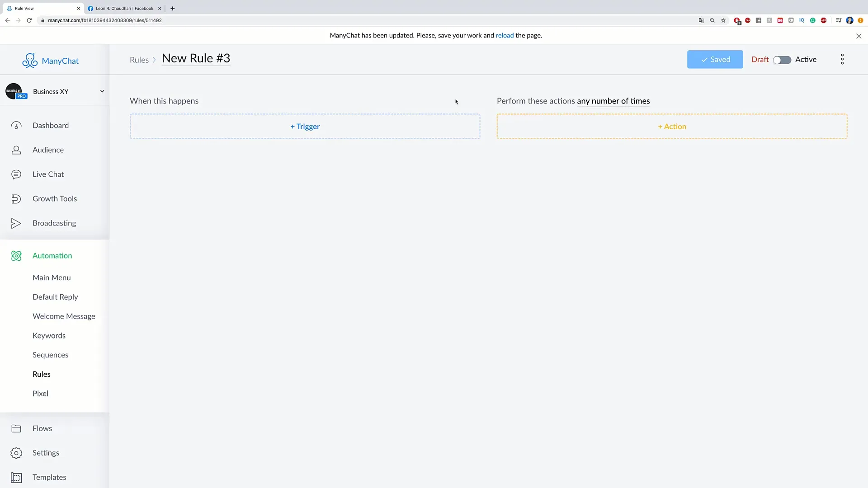
Task: Expand the Business XY account dropdown
Action: click(x=101, y=91)
